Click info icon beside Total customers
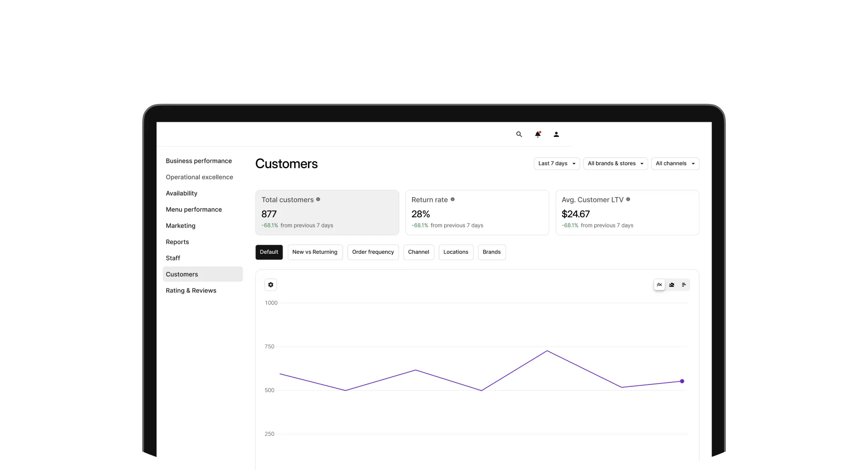Viewport: 868px width, 470px height. point(318,200)
